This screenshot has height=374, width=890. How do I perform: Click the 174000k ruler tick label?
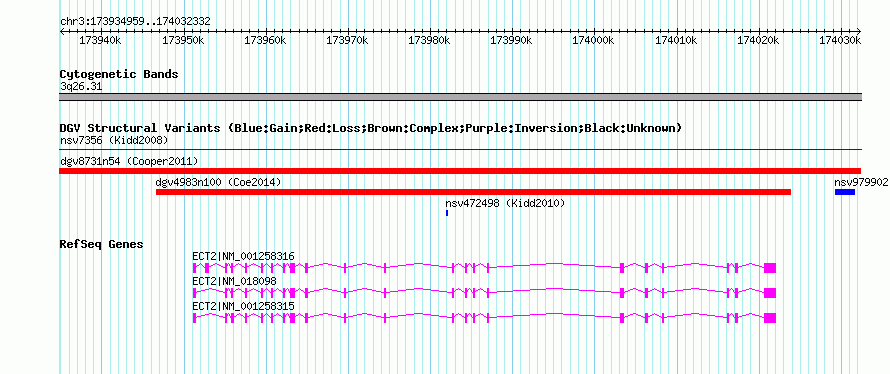tap(593, 40)
